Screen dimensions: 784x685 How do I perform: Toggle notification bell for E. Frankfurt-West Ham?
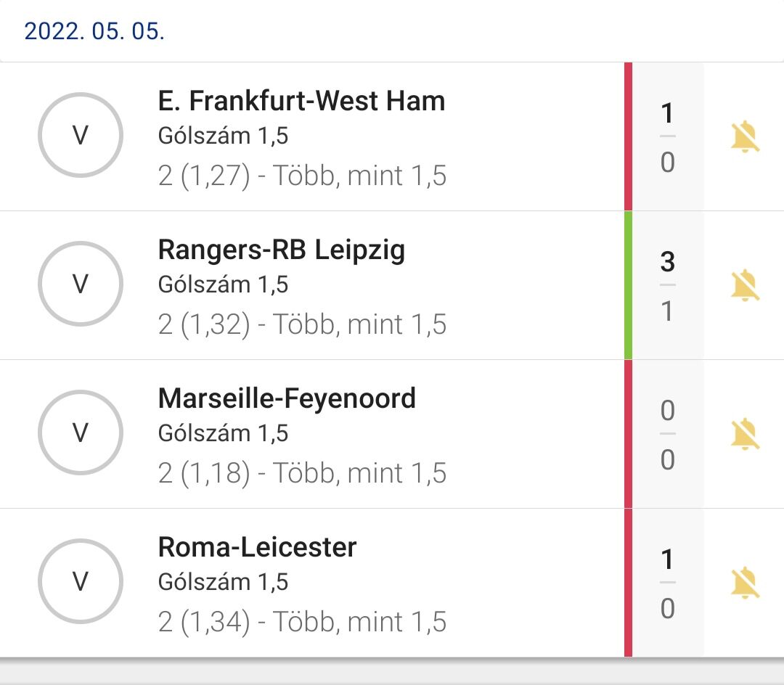tap(744, 137)
